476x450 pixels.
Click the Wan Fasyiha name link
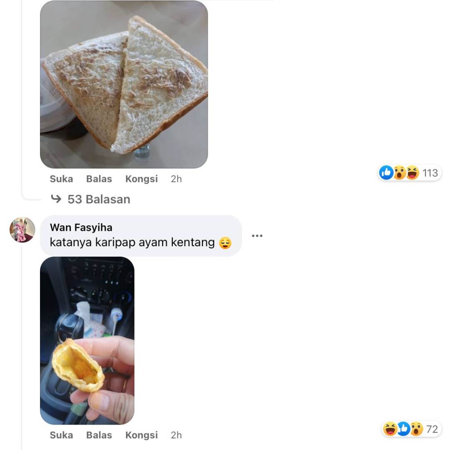click(x=81, y=227)
